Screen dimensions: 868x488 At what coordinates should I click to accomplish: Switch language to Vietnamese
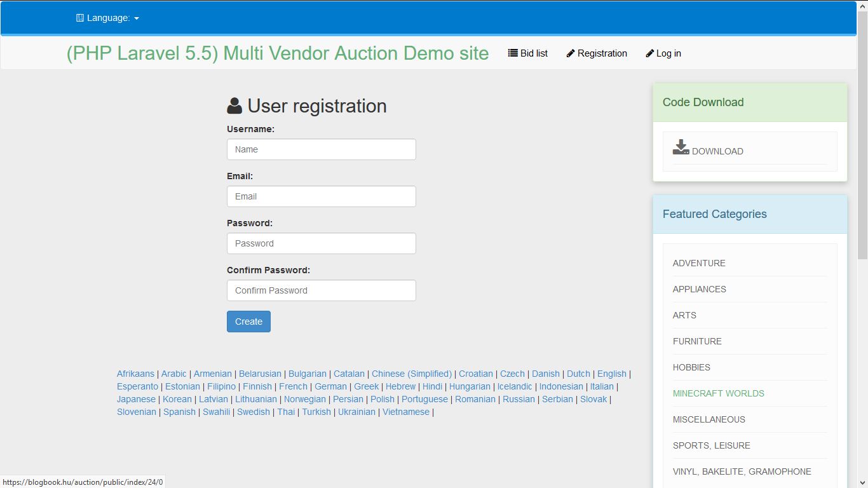(406, 412)
